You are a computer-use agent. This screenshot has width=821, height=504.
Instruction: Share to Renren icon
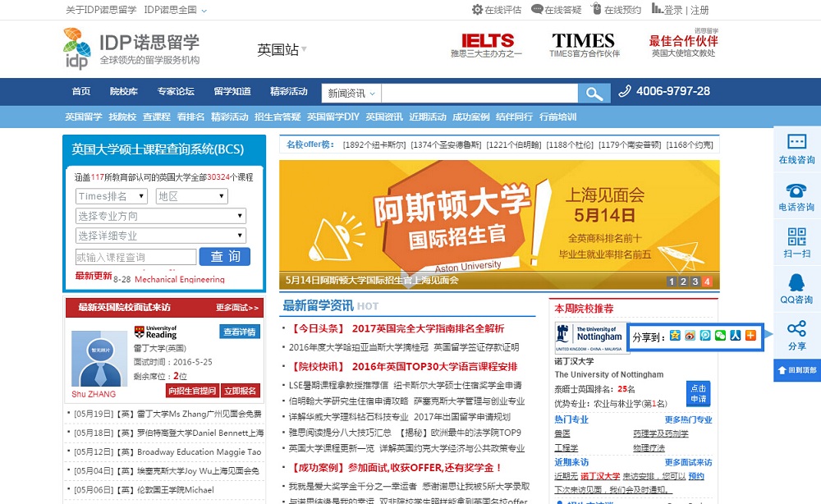[736, 336]
